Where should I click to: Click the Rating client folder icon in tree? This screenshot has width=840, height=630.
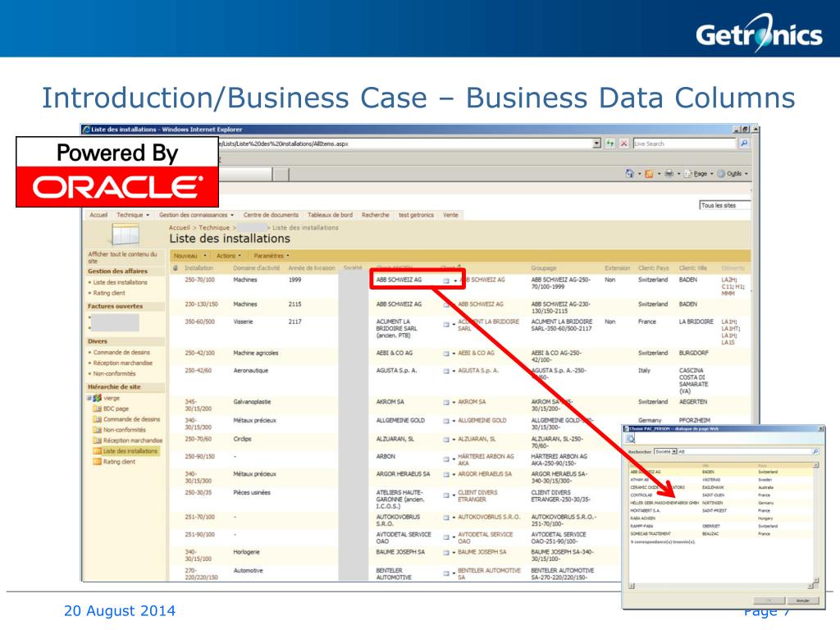[97, 462]
